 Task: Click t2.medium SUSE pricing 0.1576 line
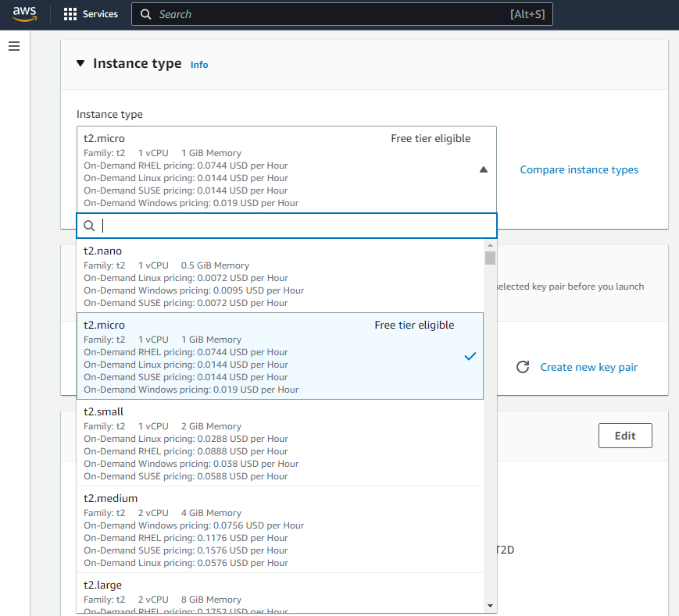tap(186, 550)
